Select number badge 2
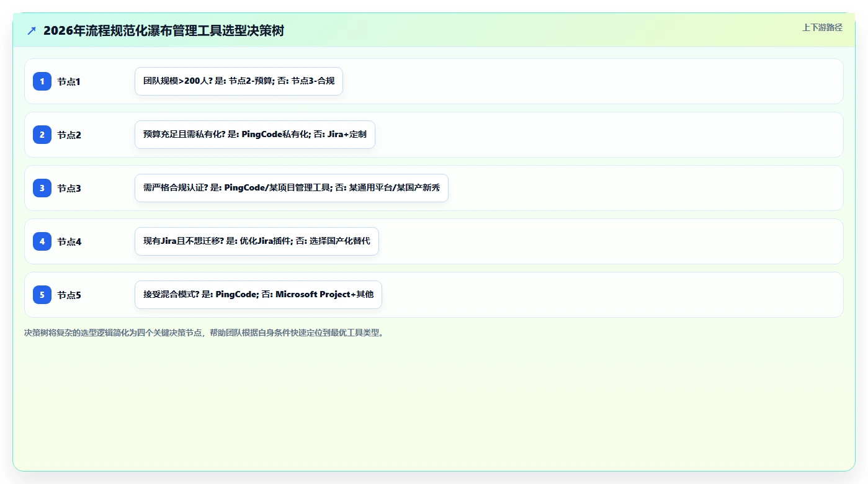The height and width of the screenshot is (484, 868). (42, 135)
